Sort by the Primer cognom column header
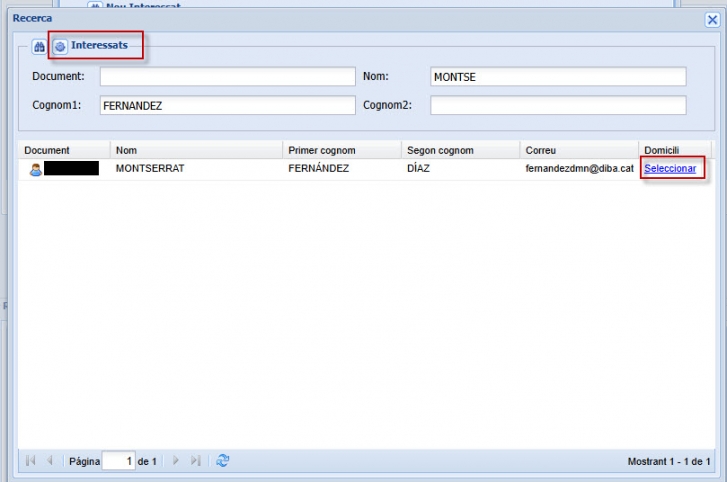Image resolution: width=727 pixels, height=482 pixels. [341, 150]
